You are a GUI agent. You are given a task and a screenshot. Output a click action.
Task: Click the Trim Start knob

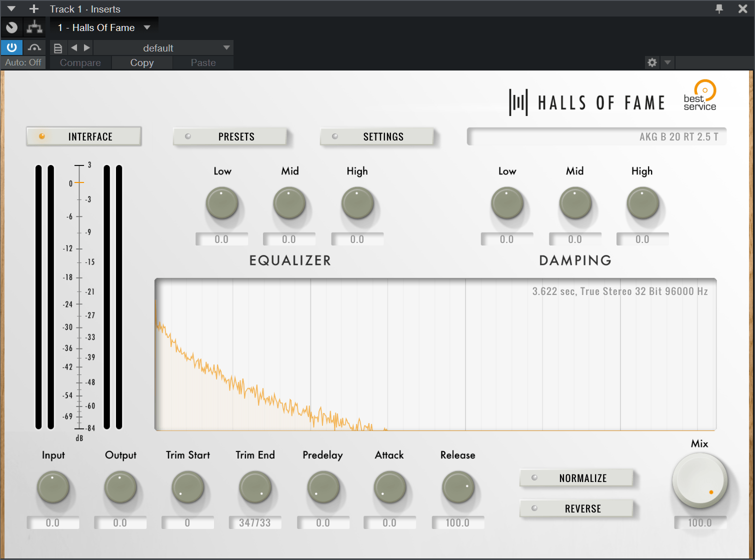(188, 487)
